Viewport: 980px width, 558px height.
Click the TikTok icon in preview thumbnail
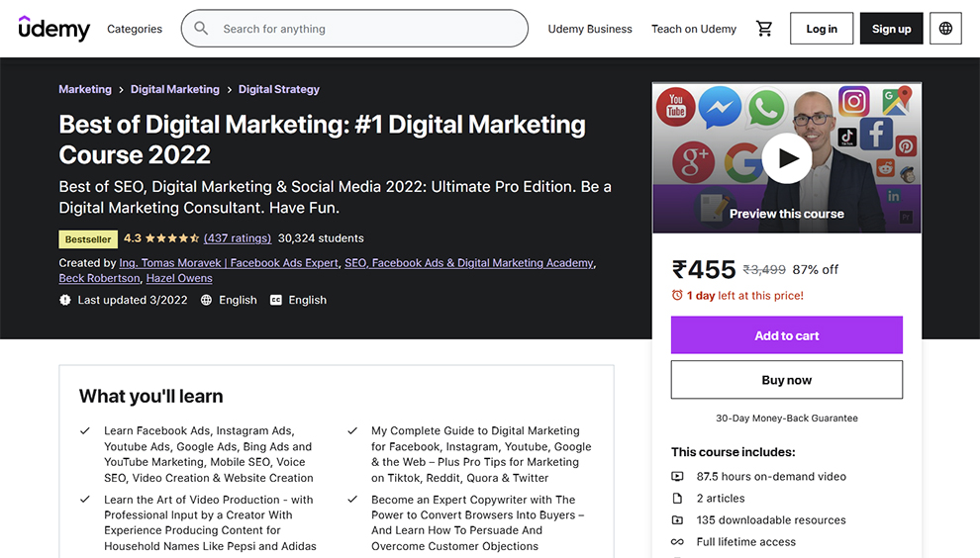point(847,137)
